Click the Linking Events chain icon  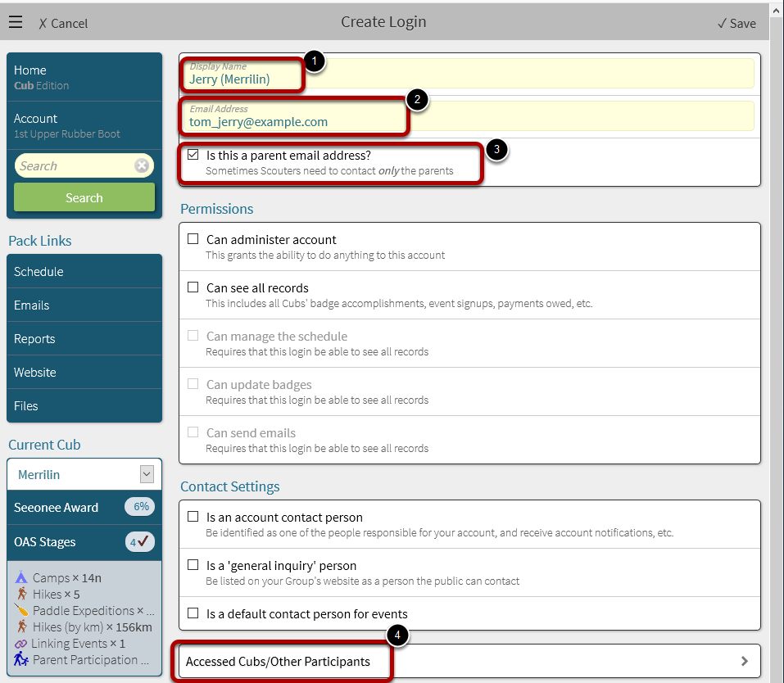[21, 644]
